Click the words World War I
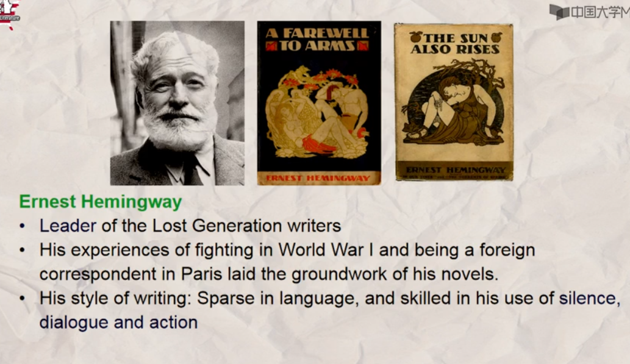630x364 pixels. pyautogui.click(x=326, y=250)
